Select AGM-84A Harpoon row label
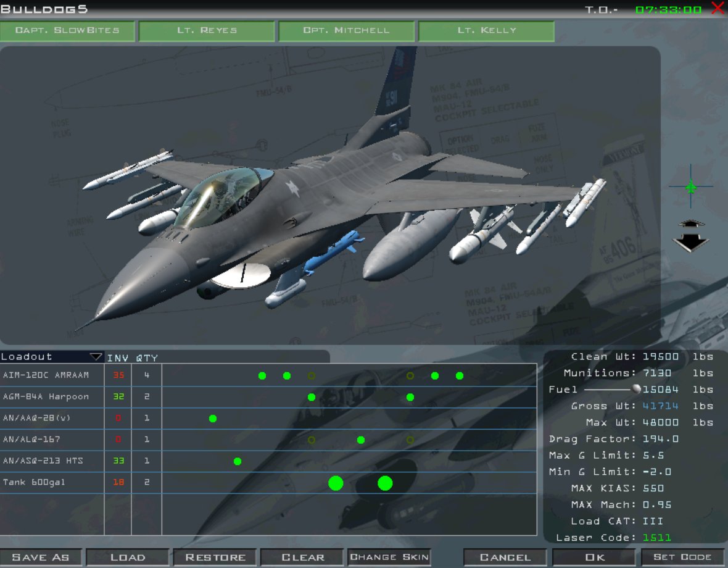The width and height of the screenshot is (728, 568). coord(46,396)
